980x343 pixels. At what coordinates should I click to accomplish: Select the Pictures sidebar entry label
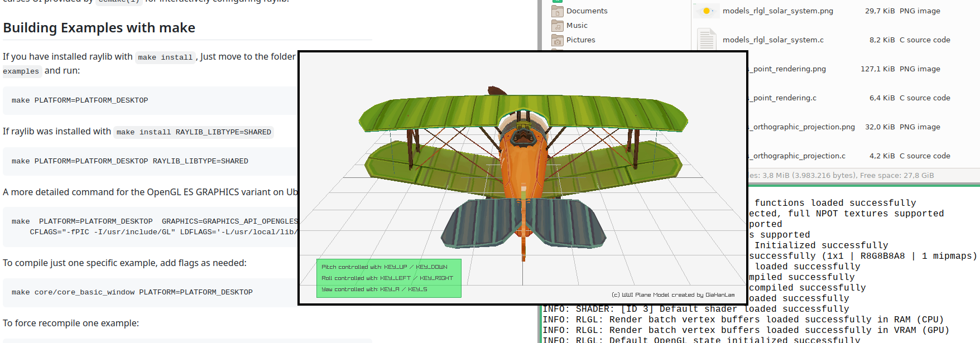click(580, 40)
